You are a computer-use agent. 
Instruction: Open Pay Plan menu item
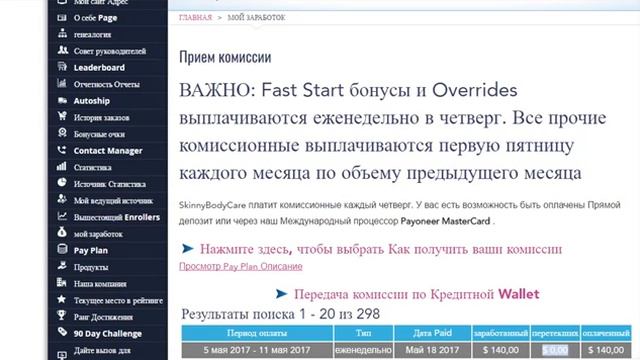tap(91, 251)
